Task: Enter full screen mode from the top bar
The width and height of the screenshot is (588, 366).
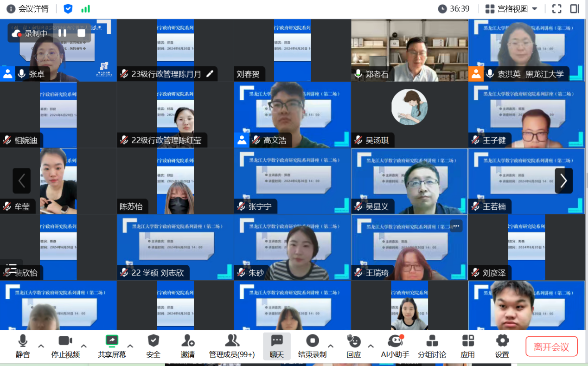Action: tap(556, 9)
